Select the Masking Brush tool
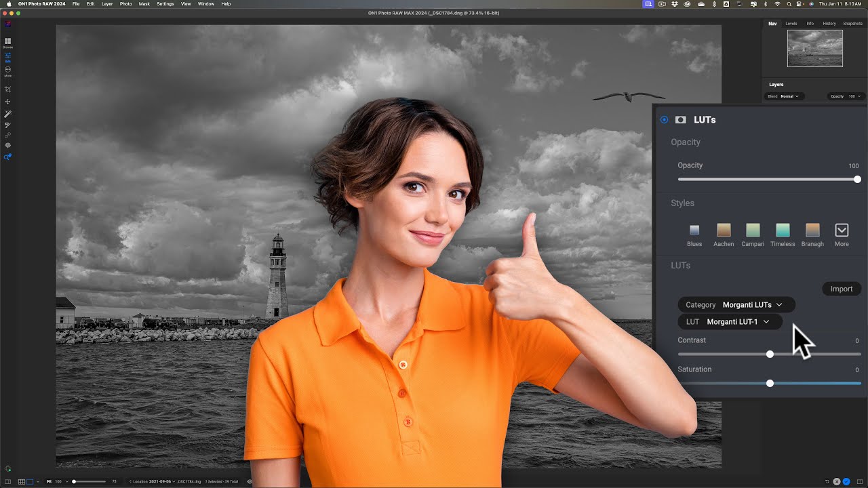Viewport: 868px width, 488px height. 7,125
